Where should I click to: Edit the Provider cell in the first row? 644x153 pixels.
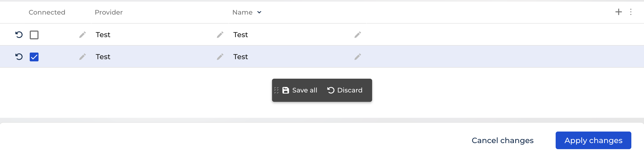pos(220,35)
